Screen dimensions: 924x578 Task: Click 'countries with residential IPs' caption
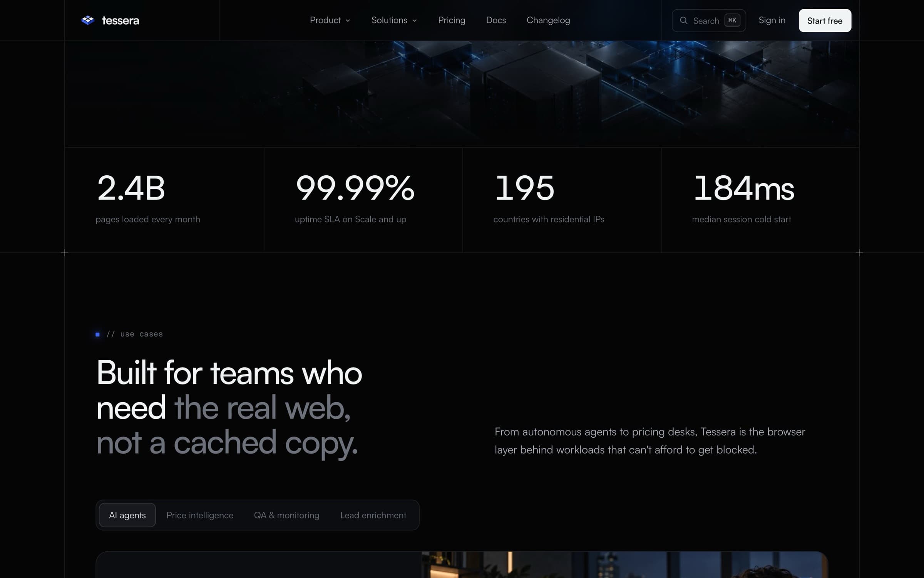click(549, 219)
